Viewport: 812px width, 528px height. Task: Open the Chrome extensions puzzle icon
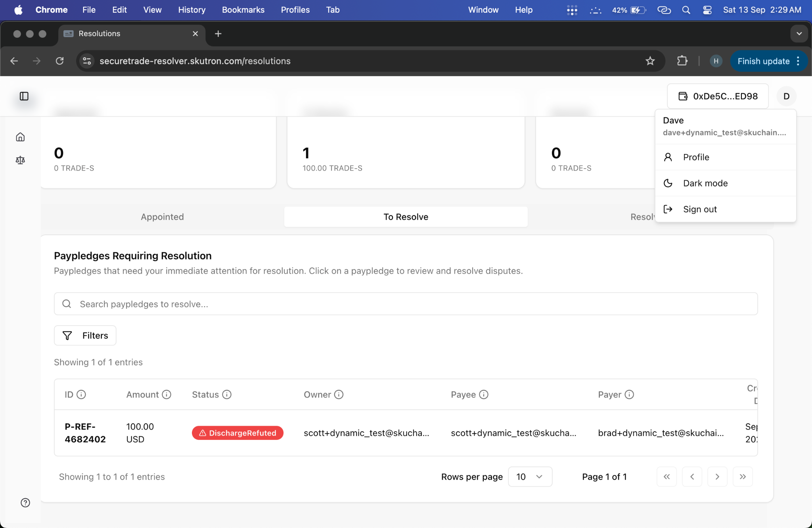pos(682,61)
